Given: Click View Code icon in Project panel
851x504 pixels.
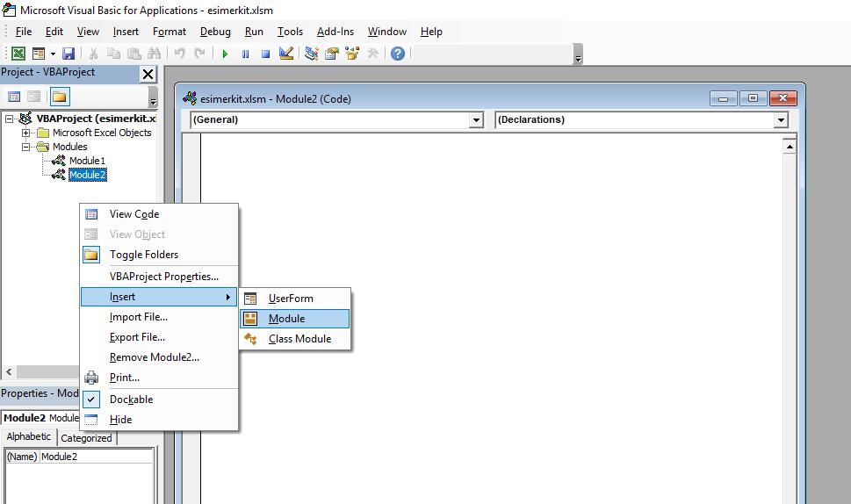Looking at the screenshot, I should [14, 97].
